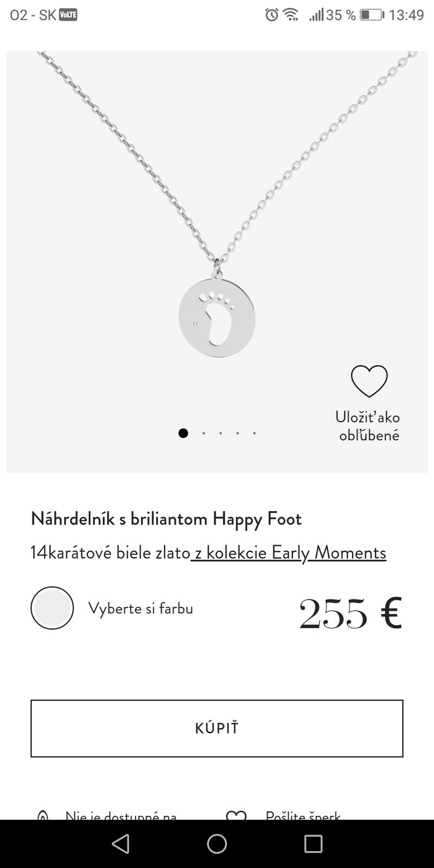Tap the alarm clock status icon
Screen dimensions: 434x868
[271, 15]
